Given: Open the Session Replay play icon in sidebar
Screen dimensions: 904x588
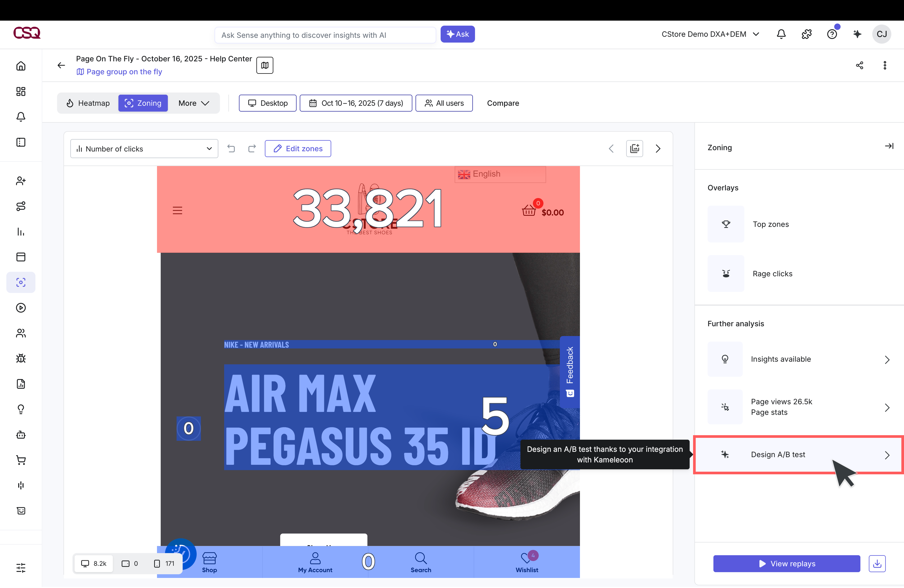Looking at the screenshot, I should pos(21,308).
